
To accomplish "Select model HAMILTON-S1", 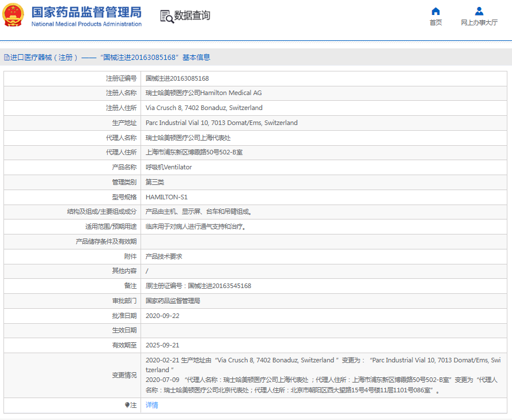I will coord(166,197).
